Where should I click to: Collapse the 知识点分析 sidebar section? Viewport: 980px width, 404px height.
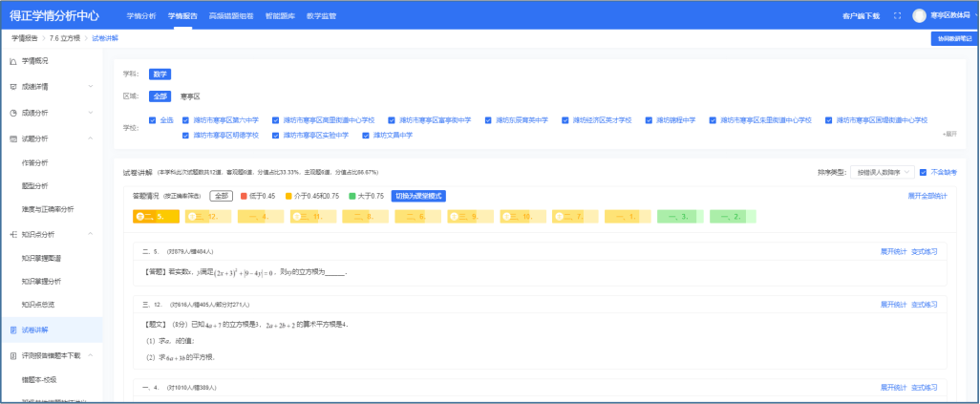tap(92, 235)
